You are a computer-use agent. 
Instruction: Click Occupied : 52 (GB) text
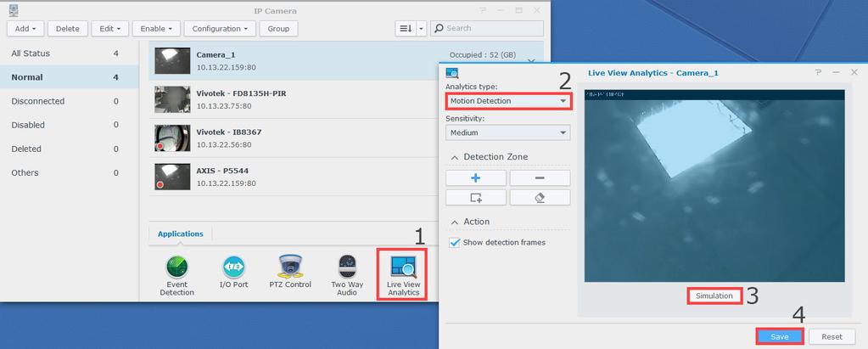pyautogui.click(x=483, y=55)
